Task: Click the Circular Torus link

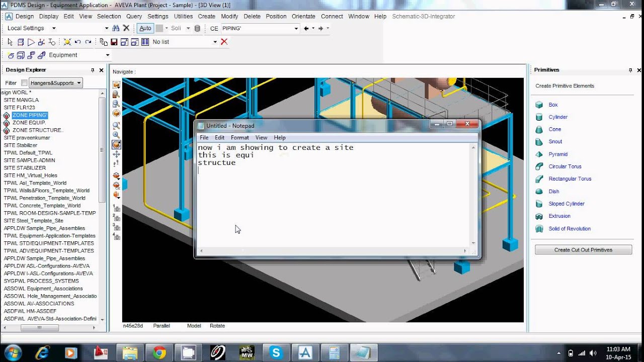Action: 565,166
